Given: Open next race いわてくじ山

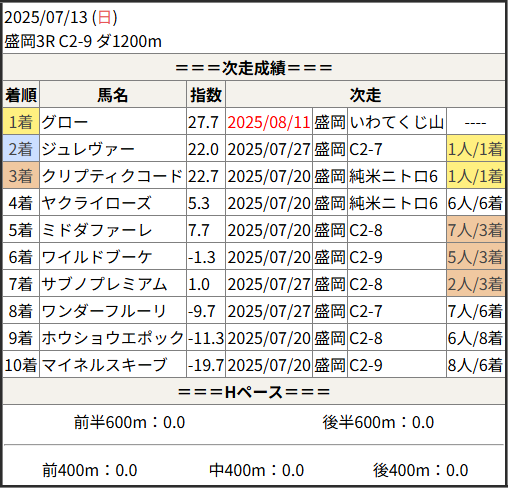Looking at the screenshot, I should point(397,122).
